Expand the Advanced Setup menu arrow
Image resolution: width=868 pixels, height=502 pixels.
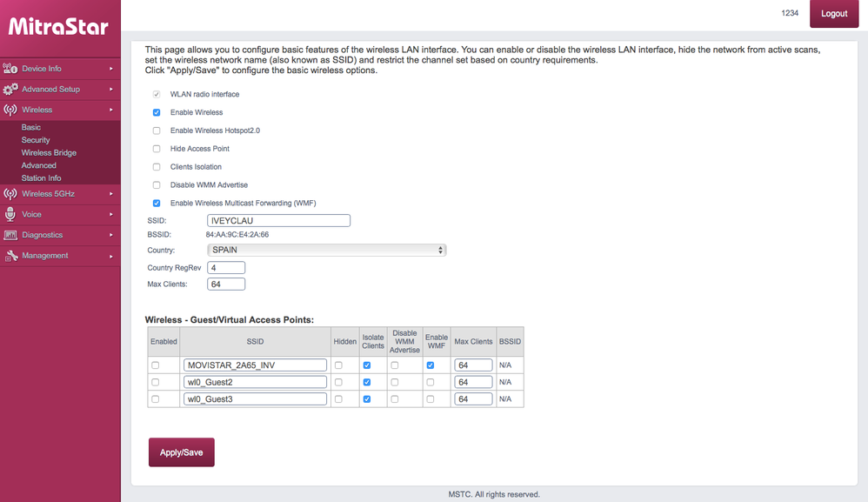tap(111, 90)
